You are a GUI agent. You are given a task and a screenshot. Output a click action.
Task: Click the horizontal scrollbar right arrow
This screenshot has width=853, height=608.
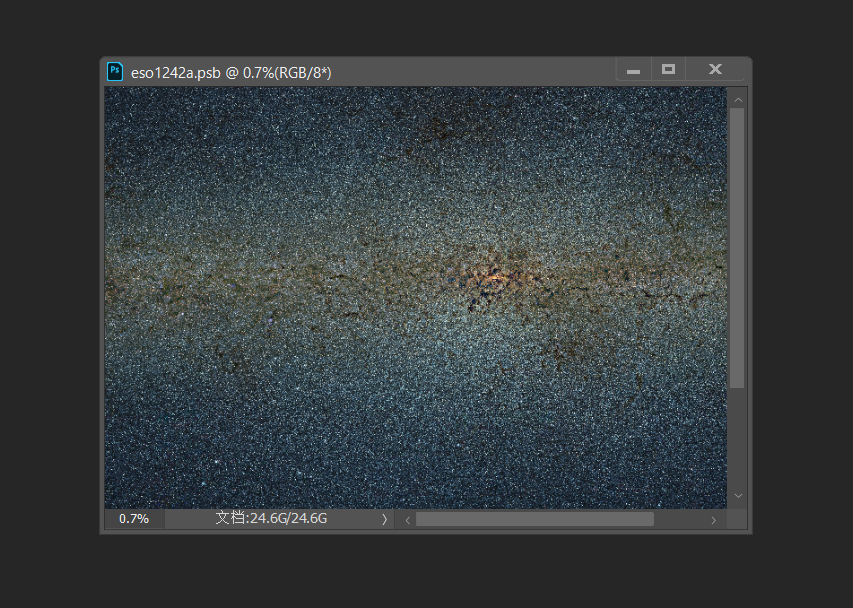[714, 520]
